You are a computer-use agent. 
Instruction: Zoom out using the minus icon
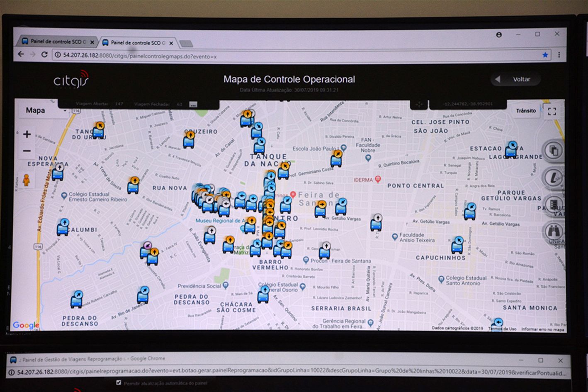tap(27, 150)
